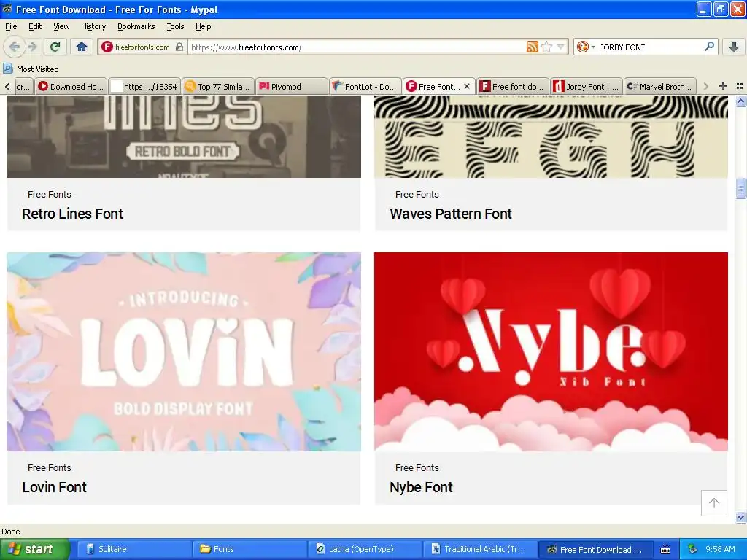Click the 9:58 AM clock

tap(720, 549)
